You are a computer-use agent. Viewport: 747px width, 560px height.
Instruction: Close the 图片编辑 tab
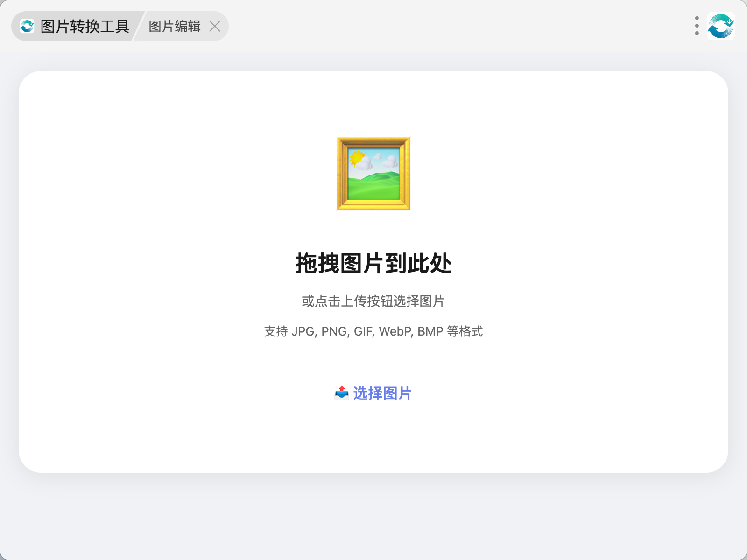point(215,26)
